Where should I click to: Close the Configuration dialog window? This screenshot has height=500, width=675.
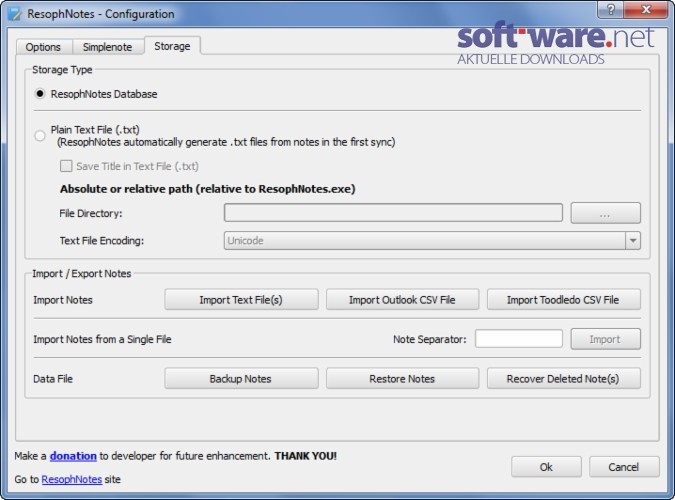coord(646,9)
